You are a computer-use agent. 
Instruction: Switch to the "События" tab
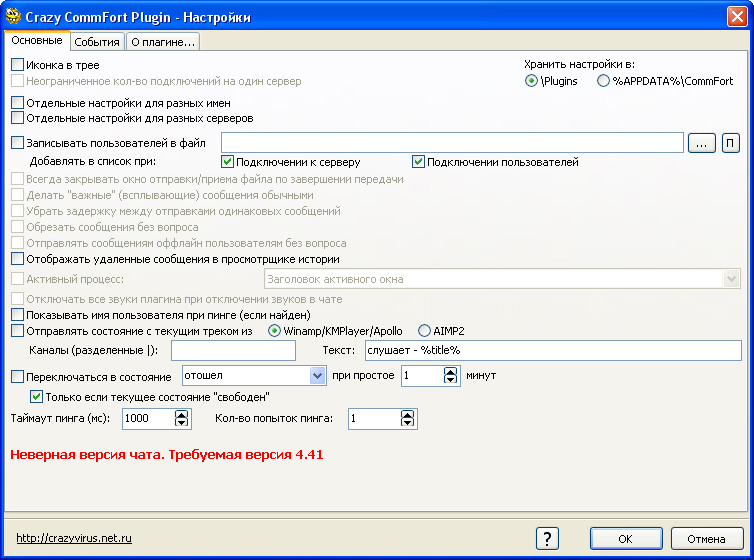click(97, 41)
